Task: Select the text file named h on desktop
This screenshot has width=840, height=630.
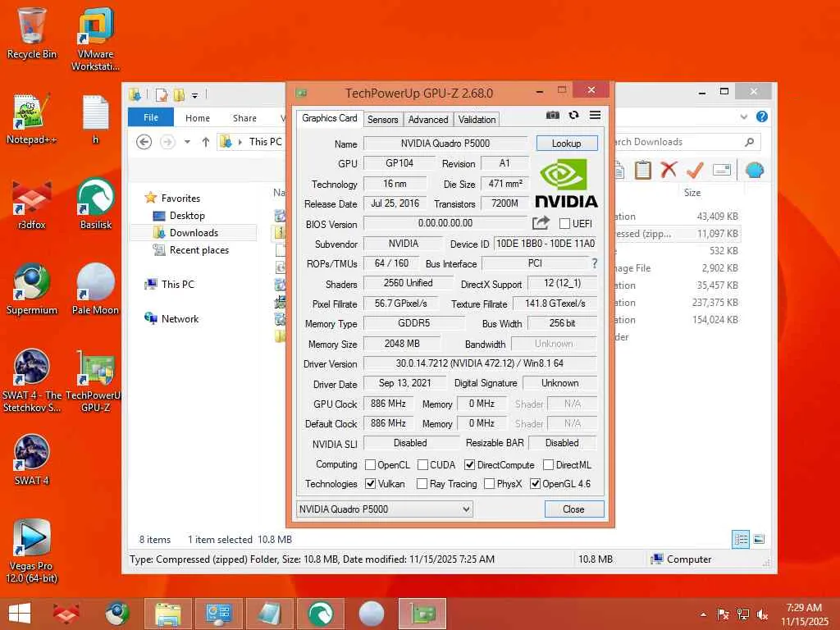Action: click(95, 119)
